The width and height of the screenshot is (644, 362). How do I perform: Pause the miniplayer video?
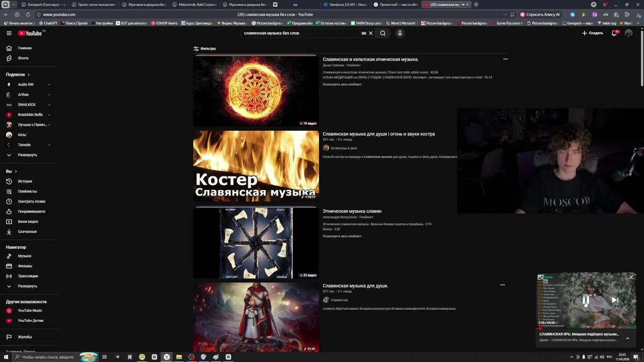coord(586,300)
